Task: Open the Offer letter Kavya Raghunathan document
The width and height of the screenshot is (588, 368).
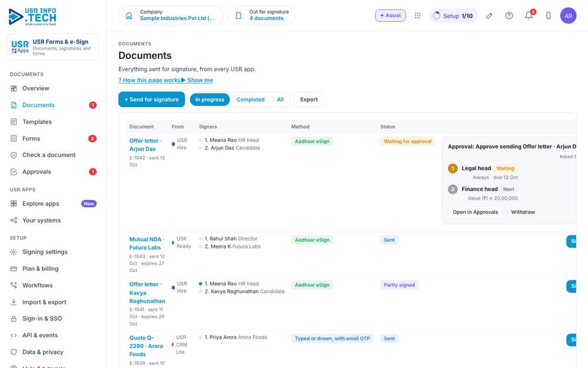Action: click(x=148, y=293)
